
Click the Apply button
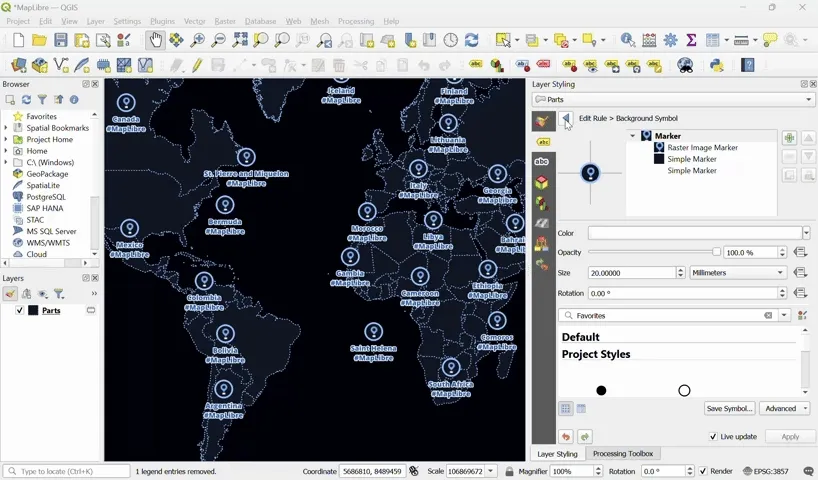point(790,437)
